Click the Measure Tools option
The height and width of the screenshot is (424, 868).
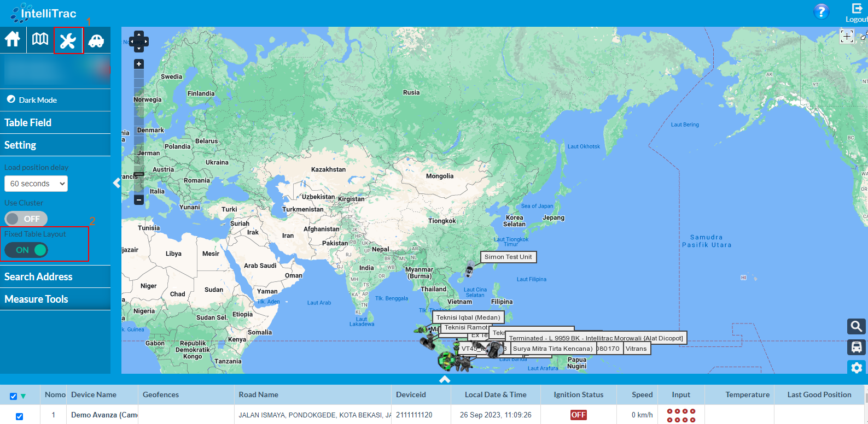click(36, 299)
